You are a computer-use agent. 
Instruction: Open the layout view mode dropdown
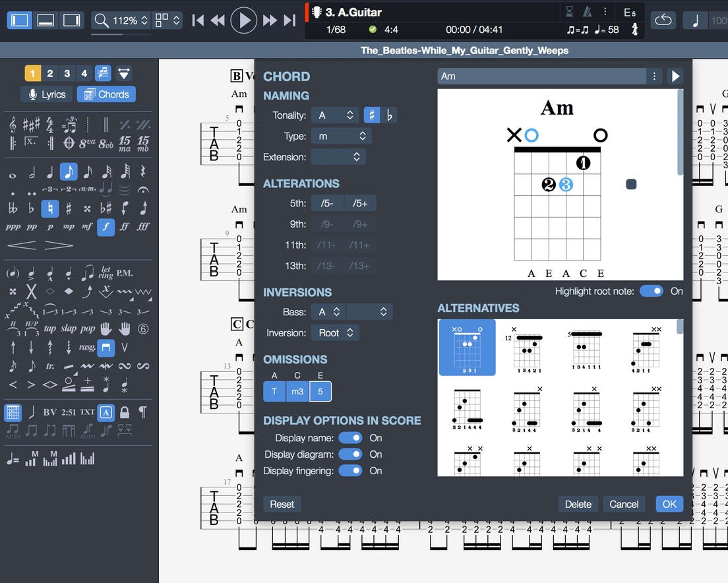(x=167, y=20)
